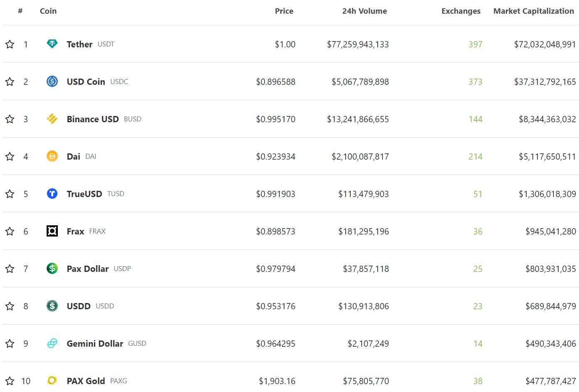
Task: Select the Frax coin icon
Action: click(52, 231)
